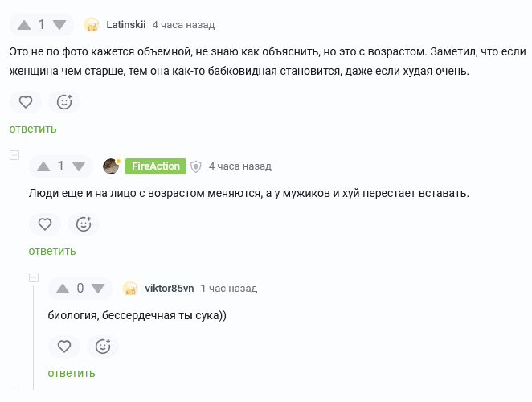Upvote FireAction's comment
Screen dimensions: 532x402
click(x=43, y=166)
